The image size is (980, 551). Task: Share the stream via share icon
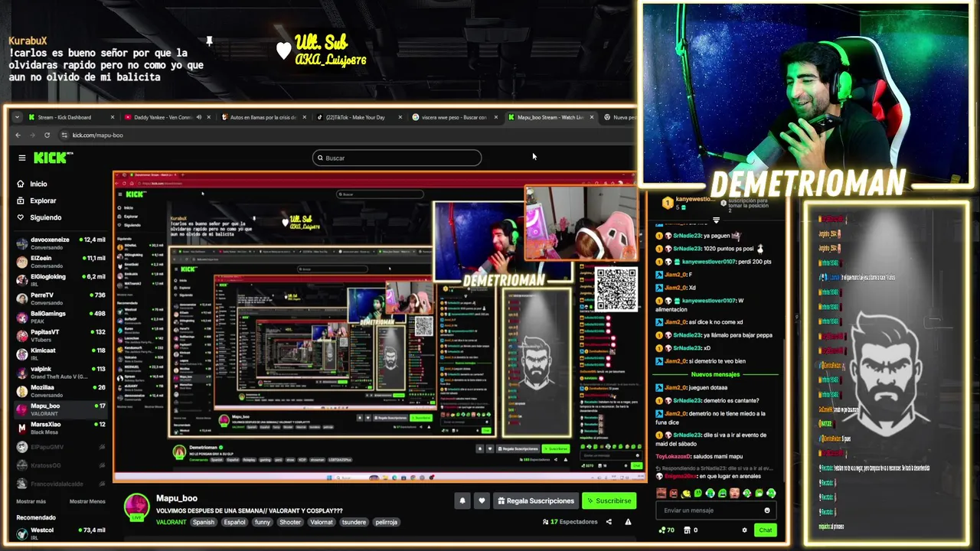point(609,522)
